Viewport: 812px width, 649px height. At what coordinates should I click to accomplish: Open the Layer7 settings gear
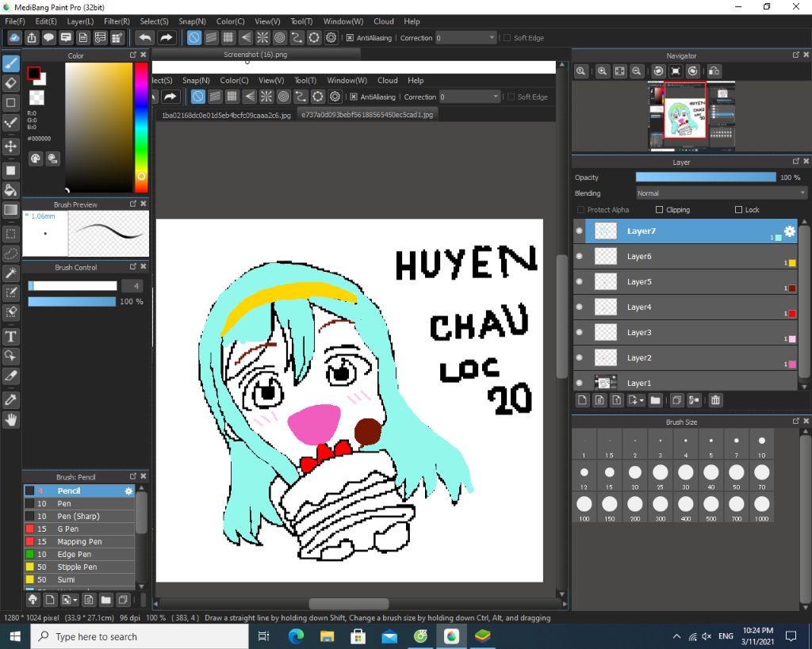(x=789, y=231)
